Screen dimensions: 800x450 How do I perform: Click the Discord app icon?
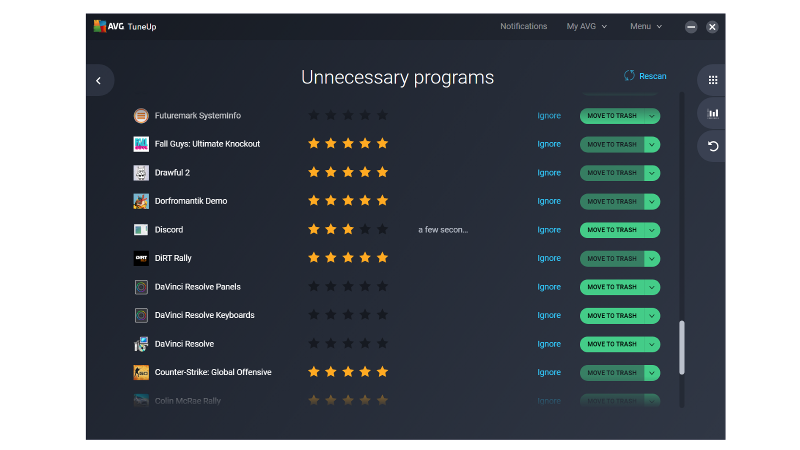click(x=141, y=230)
